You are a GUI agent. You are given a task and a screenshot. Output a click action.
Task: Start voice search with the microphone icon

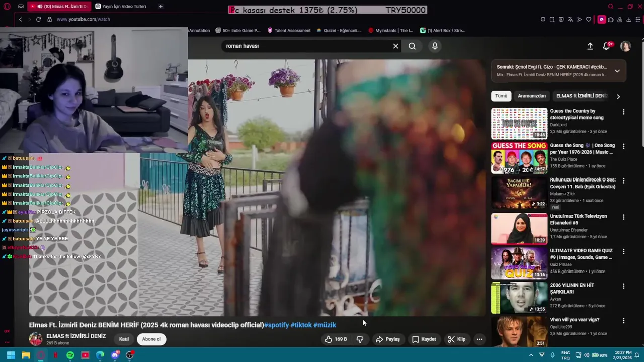(435, 46)
